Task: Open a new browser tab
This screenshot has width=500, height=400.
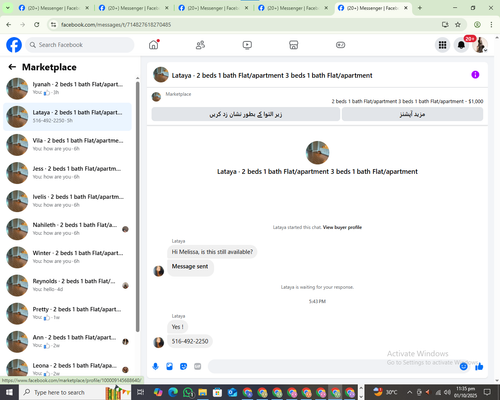Action: click(x=420, y=8)
